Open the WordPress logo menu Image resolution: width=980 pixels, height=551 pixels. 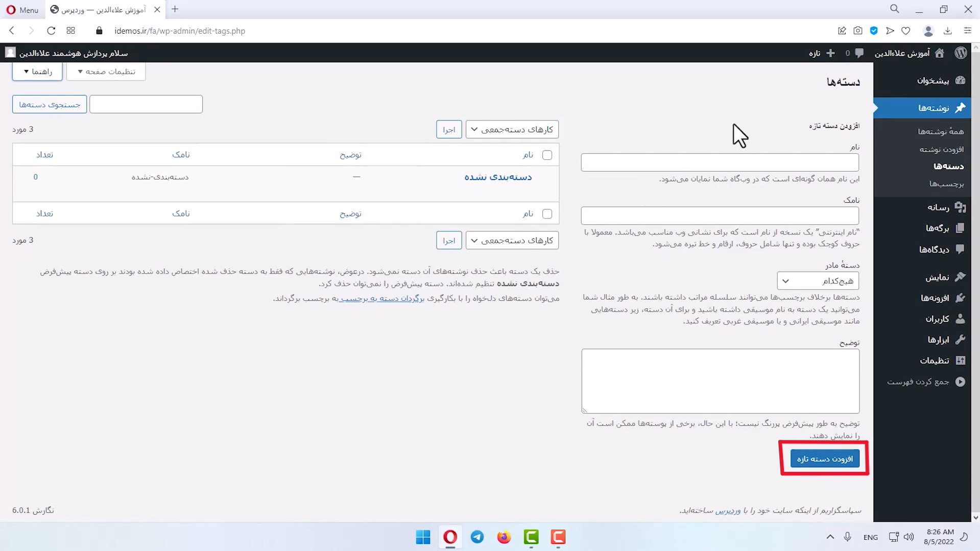961,53
